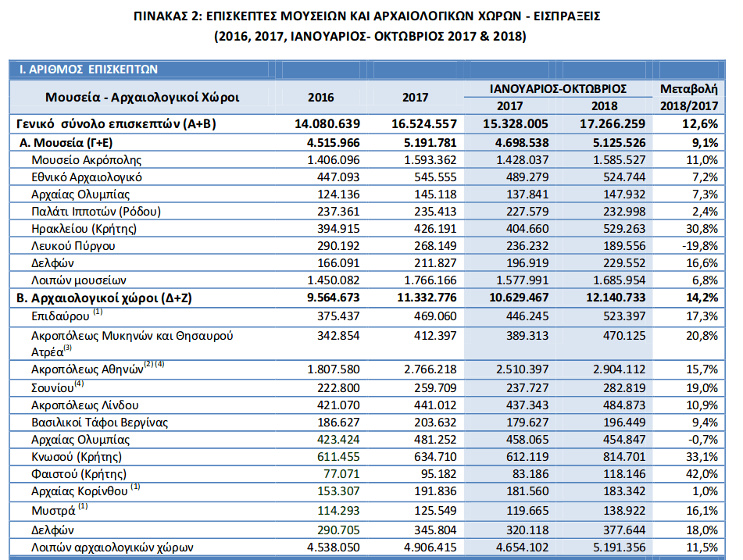743x560 pixels.
Task: Select the 14,2% change cell
Action: coord(702,298)
